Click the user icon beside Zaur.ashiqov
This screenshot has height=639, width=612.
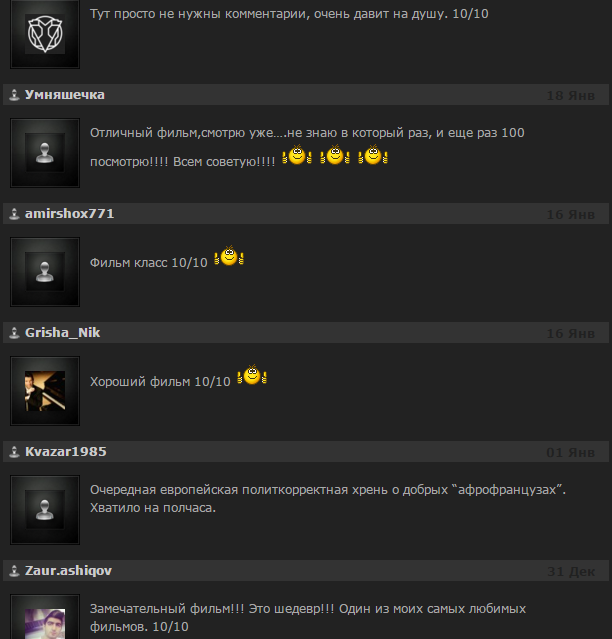(x=14, y=571)
